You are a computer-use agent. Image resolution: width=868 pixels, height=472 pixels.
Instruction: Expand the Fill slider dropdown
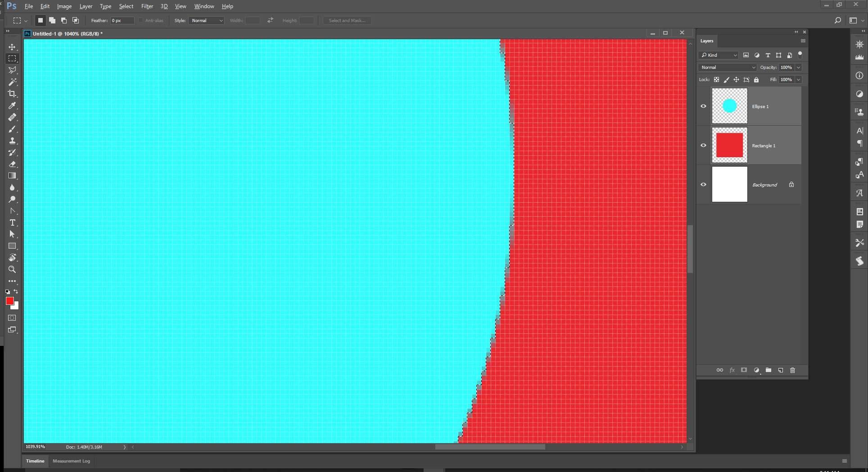coord(798,80)
